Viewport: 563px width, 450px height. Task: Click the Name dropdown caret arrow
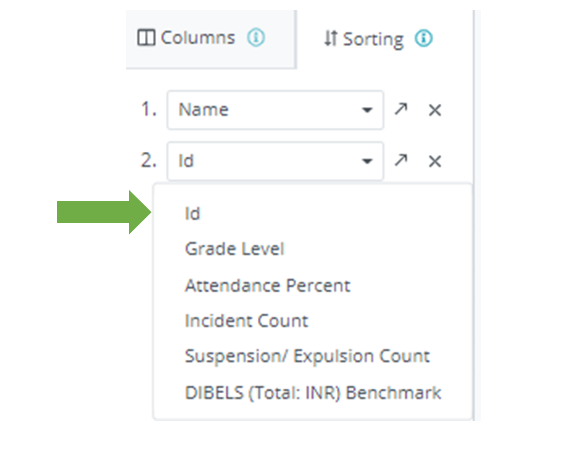click(x=367, y=110)
